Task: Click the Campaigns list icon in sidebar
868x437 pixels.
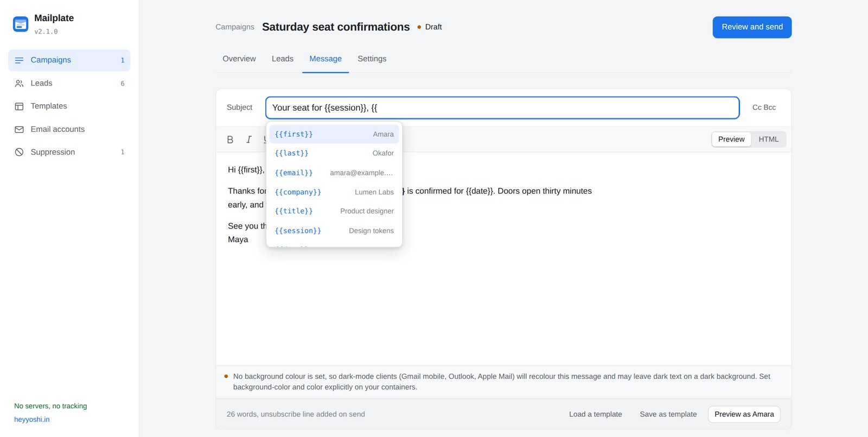Action: (19, 60)
